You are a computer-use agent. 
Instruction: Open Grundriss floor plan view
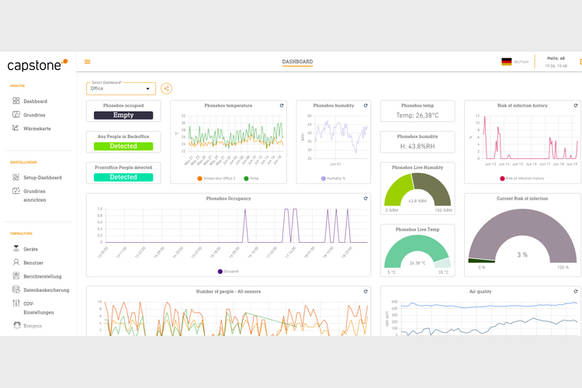point(34,115)
